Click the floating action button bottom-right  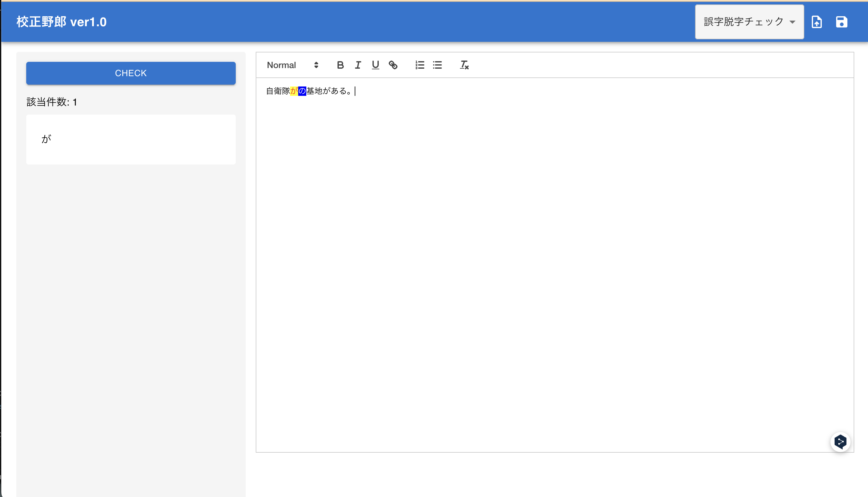pyautogui.click(x=841, y=441)
